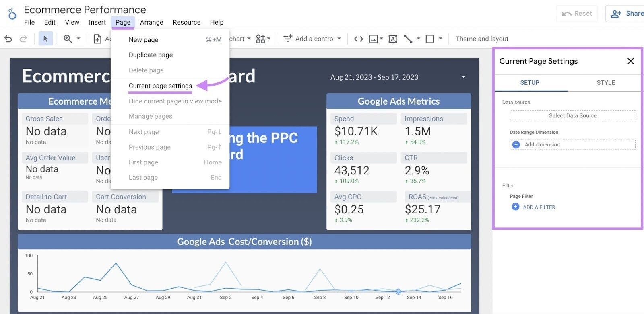Insert a text box from toolbar
Screen dimensions: 644x314
coord(393,39)
